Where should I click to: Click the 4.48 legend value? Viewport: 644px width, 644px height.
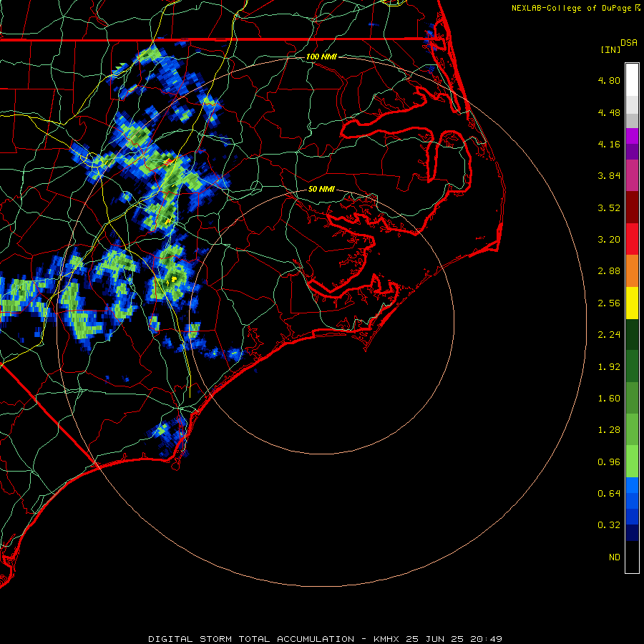pos(609,112)
